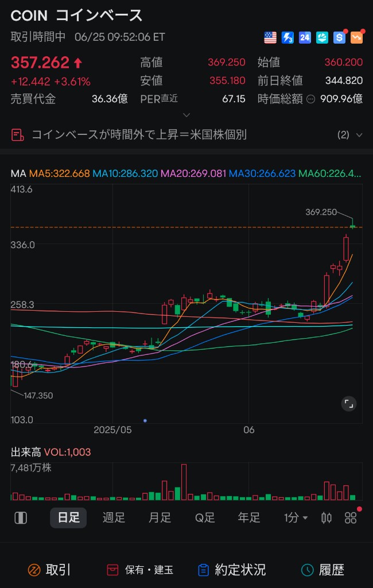Tap the lightning bolt 3 badge icon
Image resolution: width=373 pixels, height=588 pixels.
287,37
